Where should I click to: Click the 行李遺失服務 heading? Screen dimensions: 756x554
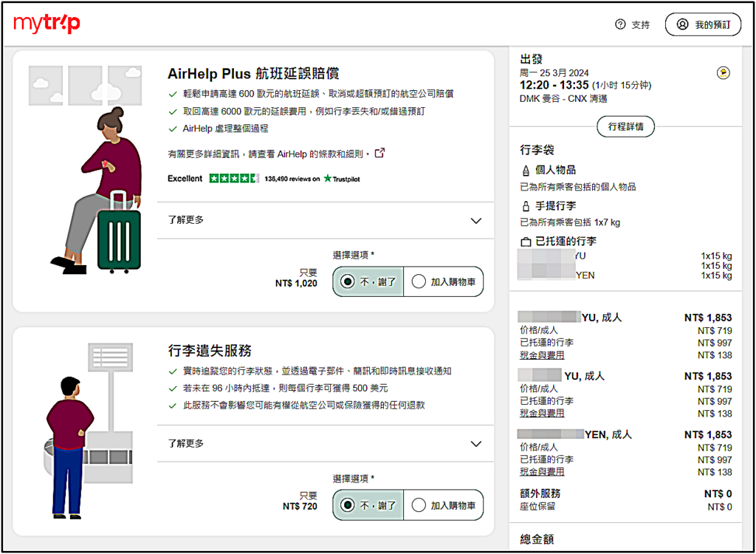[x=210, y=351]
